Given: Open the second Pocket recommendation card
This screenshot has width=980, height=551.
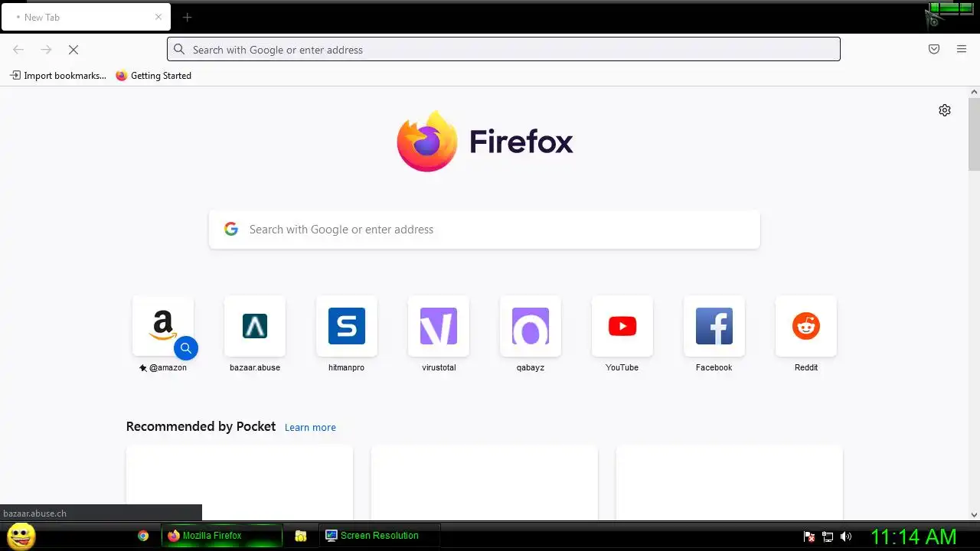Looking at the screenshot, I should click(x=485, y=483).
